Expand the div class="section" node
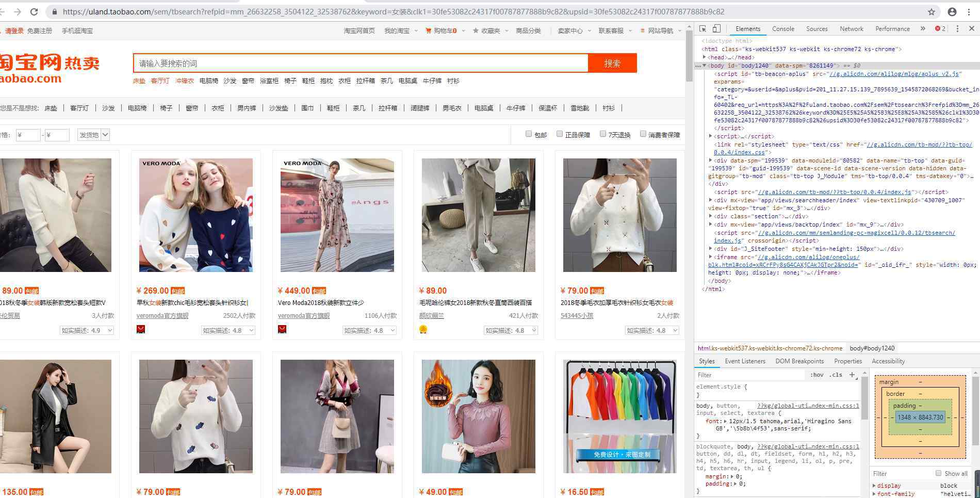The image size is (980, 498). click(711, 216)
